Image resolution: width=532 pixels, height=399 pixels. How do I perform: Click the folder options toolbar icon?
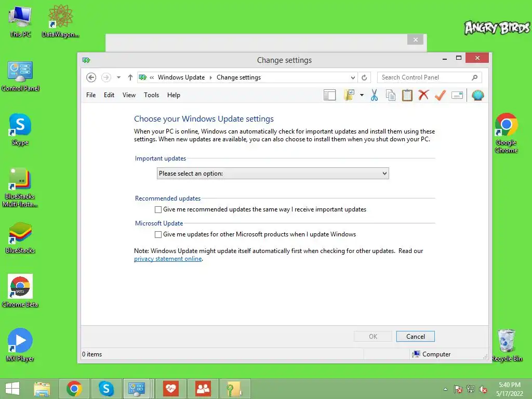pos(349,96)
